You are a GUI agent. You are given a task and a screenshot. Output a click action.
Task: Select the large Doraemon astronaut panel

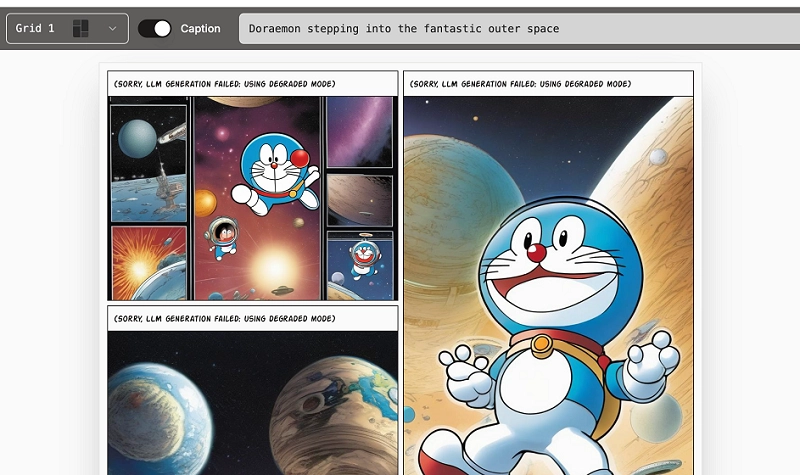click(548, 286)
